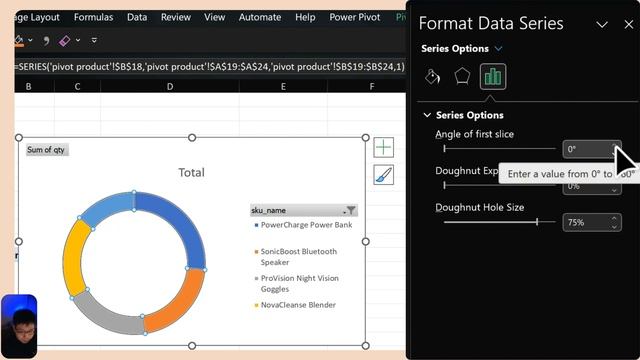Click the Angle of first slice slider
The width and height of the screenshot is (640, 360).
pos(499,149)
